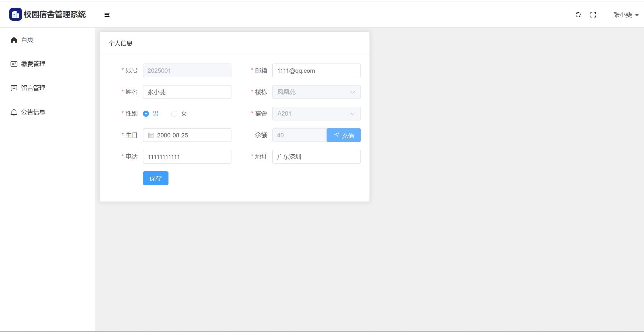644x332 pixels.
Task: Click the 保存 save button
Action: click(156, 178)
